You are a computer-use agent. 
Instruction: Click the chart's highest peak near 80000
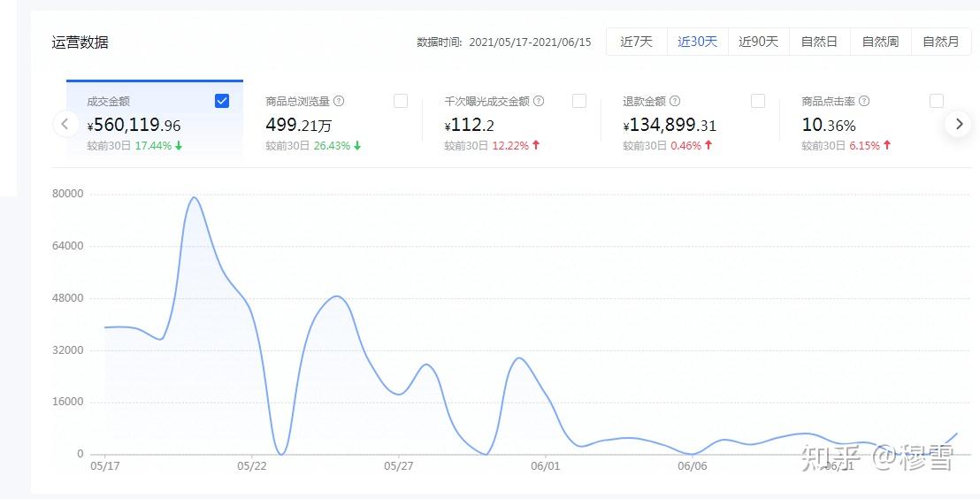[194, 197]
